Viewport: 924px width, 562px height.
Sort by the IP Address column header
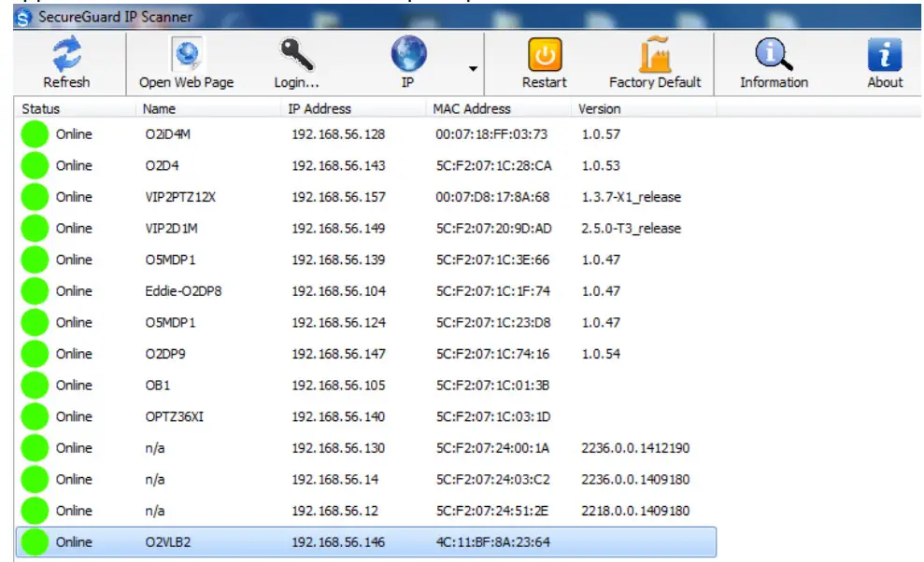[x=320, y=109]
